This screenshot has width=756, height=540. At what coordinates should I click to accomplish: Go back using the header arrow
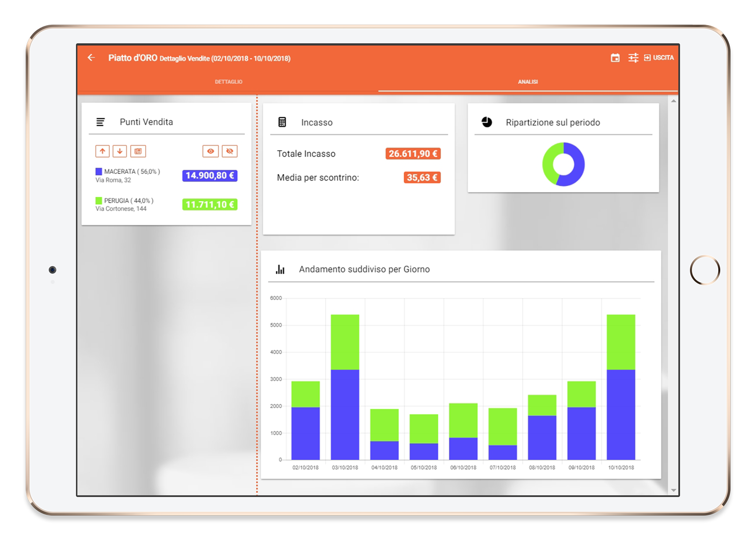(x=91, y=58)
